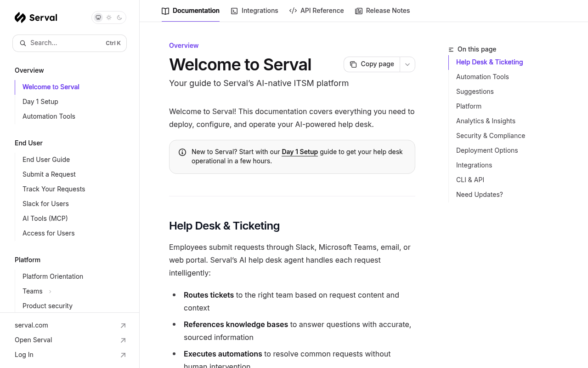Viewport: 588px width, 368px height.
Task: Click the "Routes tickets" bold text
Action: coord(209,295)
